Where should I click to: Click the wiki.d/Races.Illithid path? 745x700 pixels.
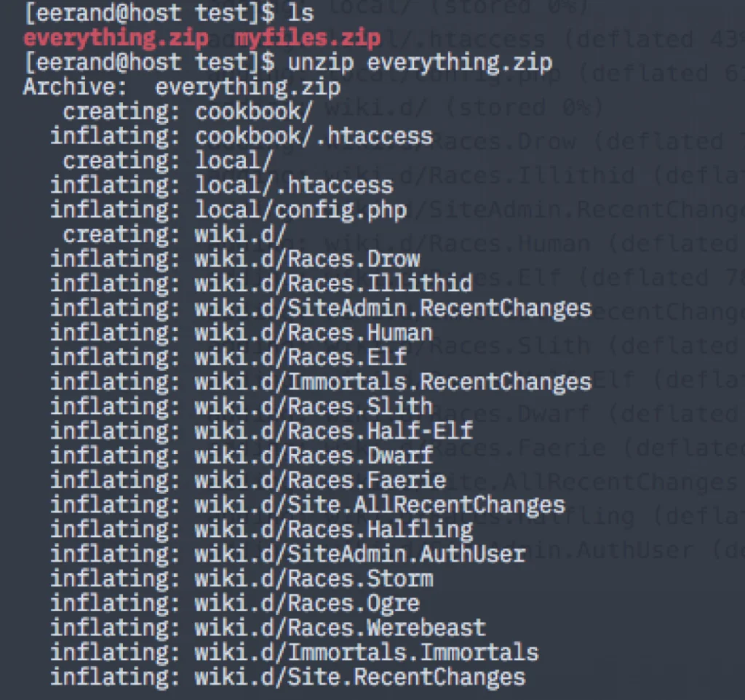(333, 283)
